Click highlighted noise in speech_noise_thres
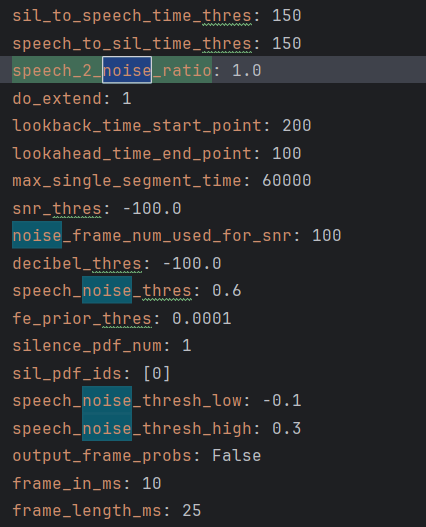The height and width of the screenshot is (527, 426). tap(107, 290)
